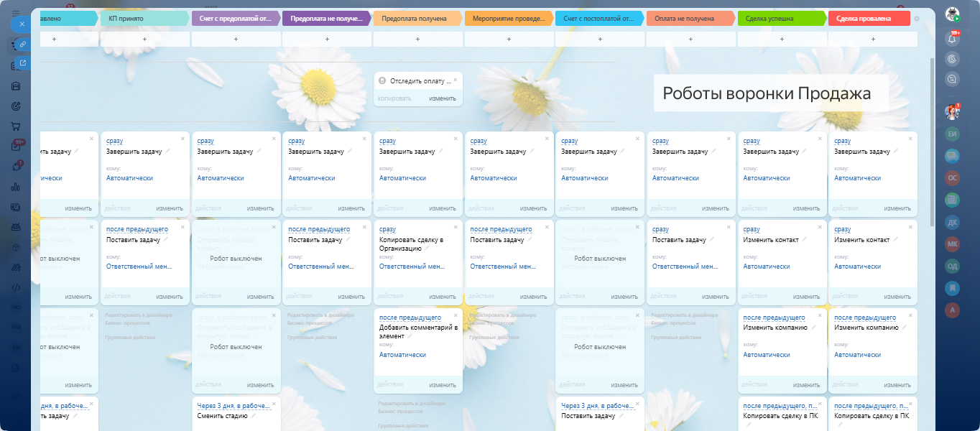
Task: Click 'изменить' on 'Добавить комментарий в элемент' robot
Action: pyautogui.click(x=443, y=385)
